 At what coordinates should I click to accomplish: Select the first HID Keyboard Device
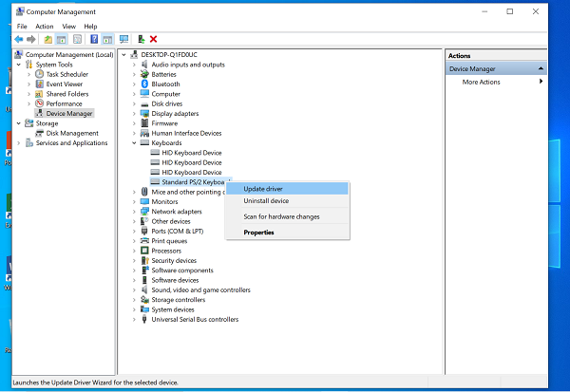(x=191, y=153)
